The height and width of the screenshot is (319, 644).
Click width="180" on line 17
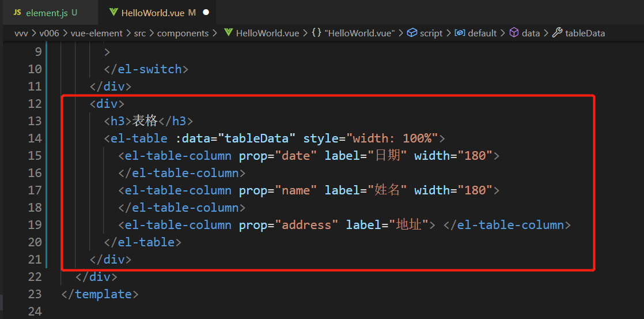click(x=453, y=190)
